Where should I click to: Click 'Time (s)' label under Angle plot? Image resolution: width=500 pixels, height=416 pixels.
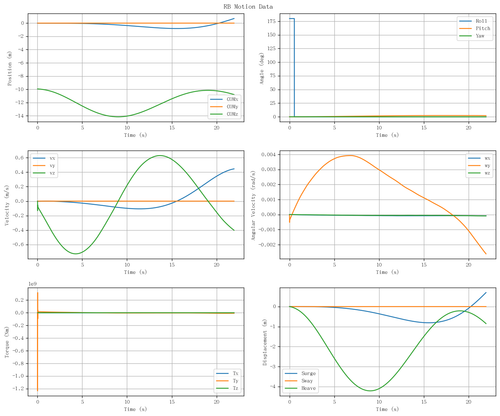click(x=388, y=135)
